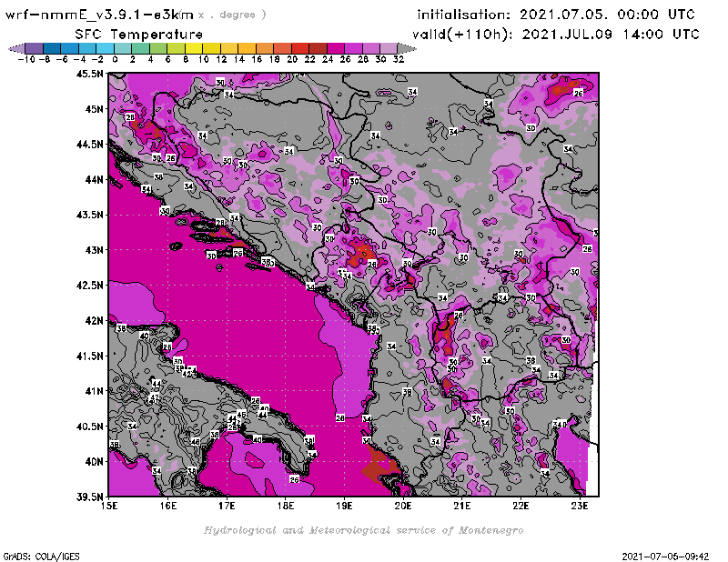Viewport: 728px width, 562px height.
Task: Pick the cyan -2 to 0 legend swatch
Action: click(105, 48)
